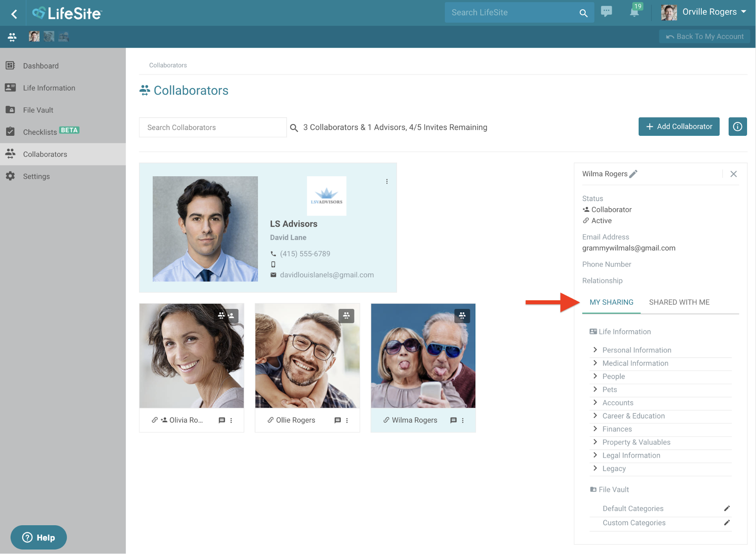Open Checklists BETA in the sidebar
756x554 pixels.
click(63, 132)
